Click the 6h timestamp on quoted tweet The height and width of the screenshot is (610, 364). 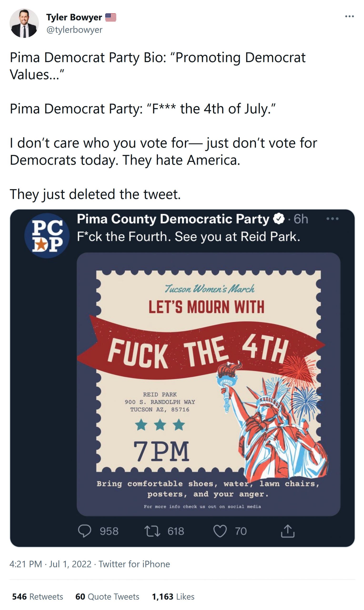pyautogui.click(x=301, y=219)
